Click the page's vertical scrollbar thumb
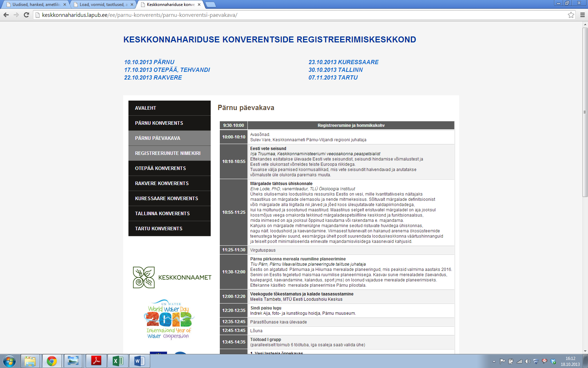The height and width of the screenshot is (368, 588). click(585, 112)
